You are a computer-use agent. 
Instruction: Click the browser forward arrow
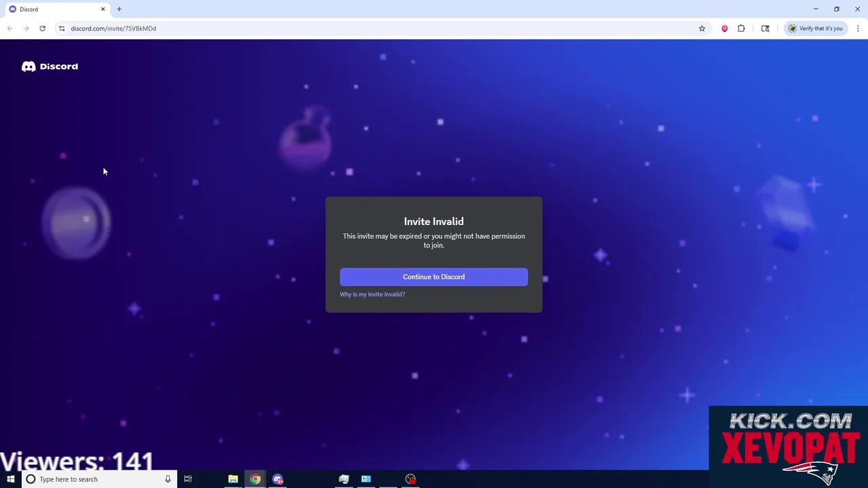(x=26, y=28)
